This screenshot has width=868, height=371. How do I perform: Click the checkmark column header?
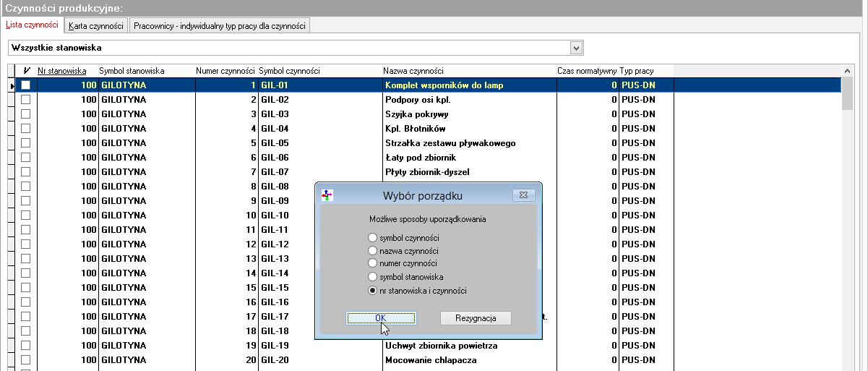pyautogui.click(x=26, y=71)
